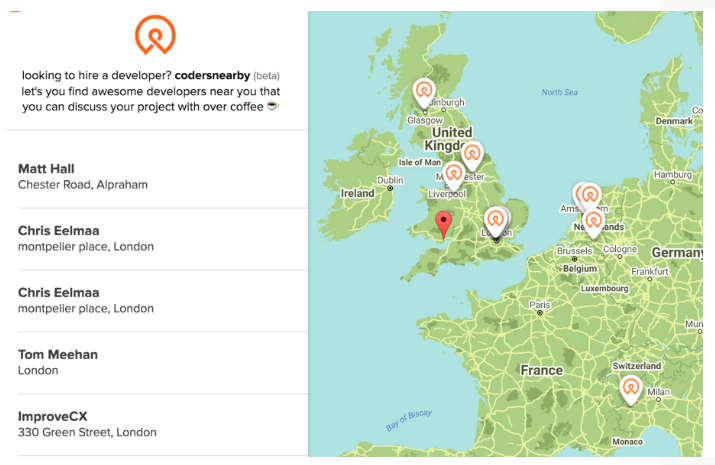Click the map marker near Glasgow
The width and height of the screenshot is (715, 465).
click(424, 92)
